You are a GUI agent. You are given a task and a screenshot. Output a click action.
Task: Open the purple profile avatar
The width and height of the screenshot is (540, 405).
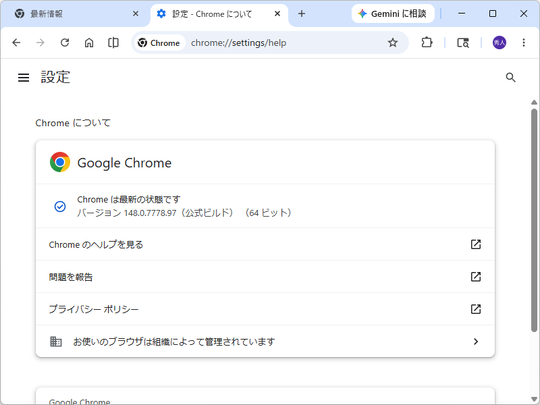tap(499, 43)
